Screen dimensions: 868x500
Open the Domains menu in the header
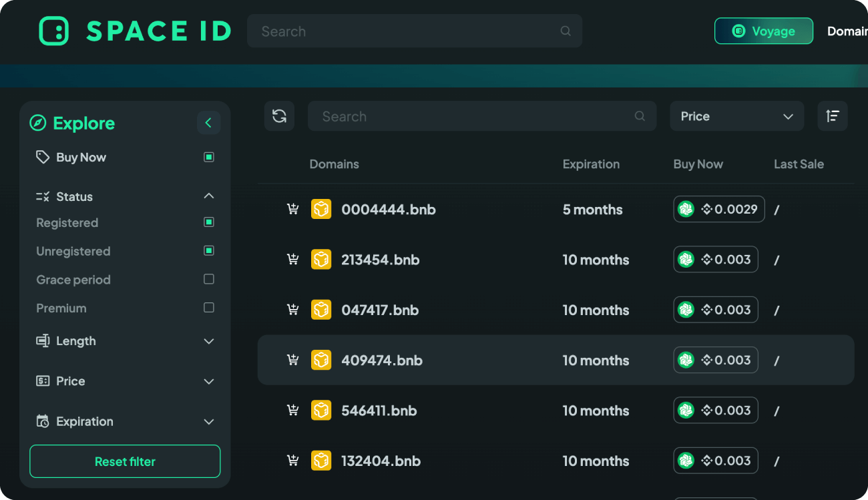(x=847, y=31)
